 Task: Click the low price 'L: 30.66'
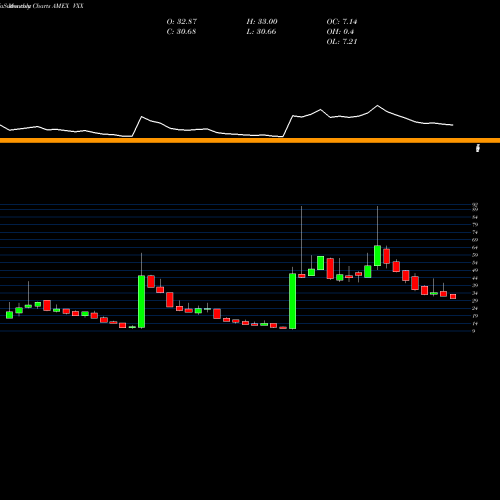click(x=261, y=32)
